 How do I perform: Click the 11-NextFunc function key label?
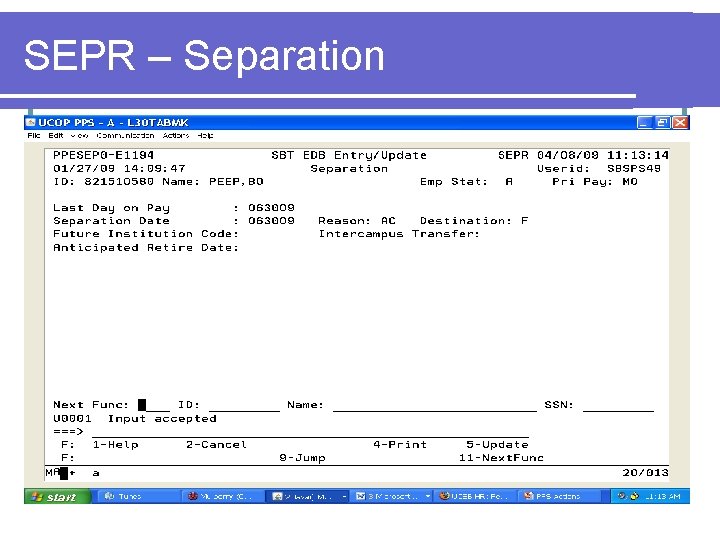(501, 458)
